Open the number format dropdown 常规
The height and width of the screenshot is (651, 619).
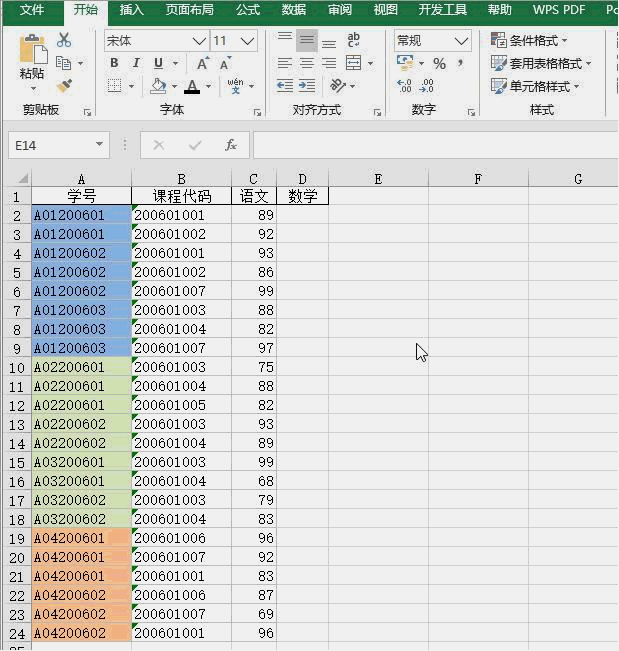click(461, 41)
